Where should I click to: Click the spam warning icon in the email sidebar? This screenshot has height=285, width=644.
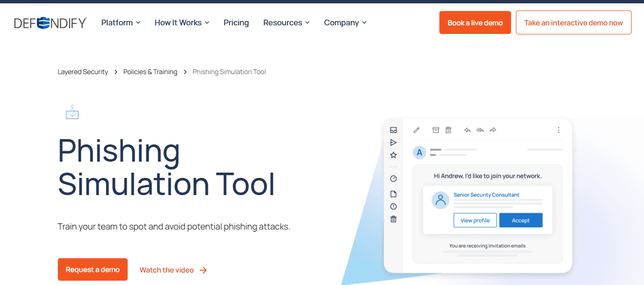tap(393, 207)
